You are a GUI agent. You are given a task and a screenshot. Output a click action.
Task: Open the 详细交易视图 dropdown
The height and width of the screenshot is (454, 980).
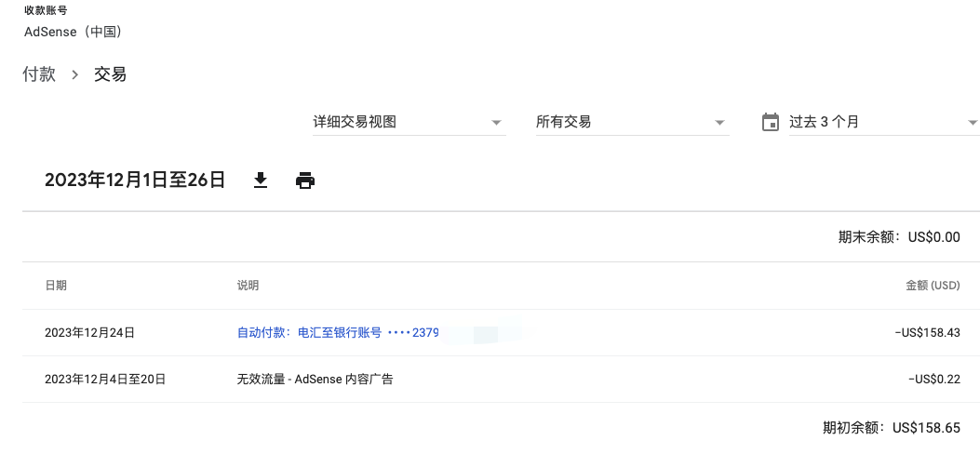(x=409, y=123)
